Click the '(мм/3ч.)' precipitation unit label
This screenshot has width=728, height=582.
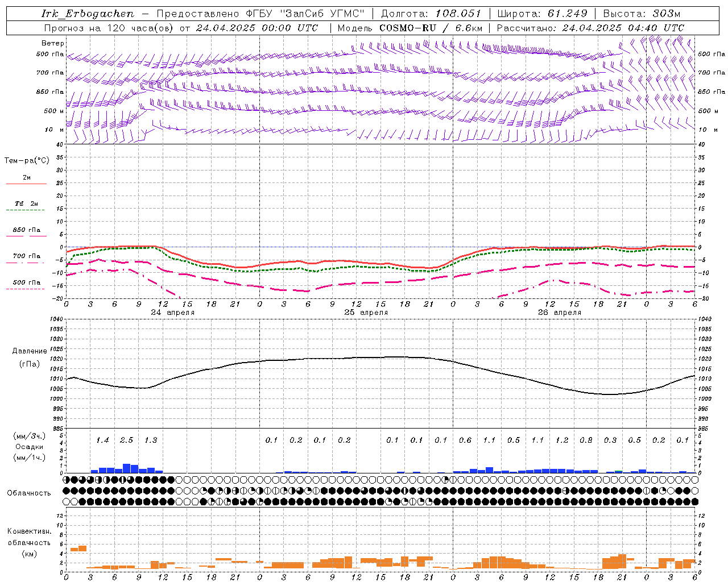click(x=30, y=436)
